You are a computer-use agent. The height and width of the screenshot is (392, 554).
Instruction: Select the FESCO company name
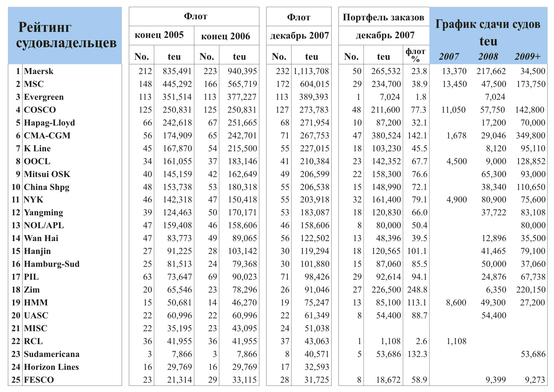pyautogui.click(x=39, y=380)
